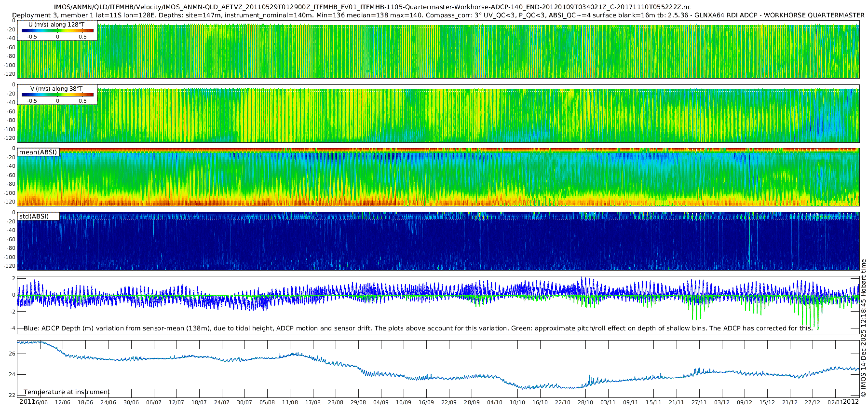The image size is (868, 410).
Task: Select the 11/08 date tick label
Action: (x=290, y=402)
